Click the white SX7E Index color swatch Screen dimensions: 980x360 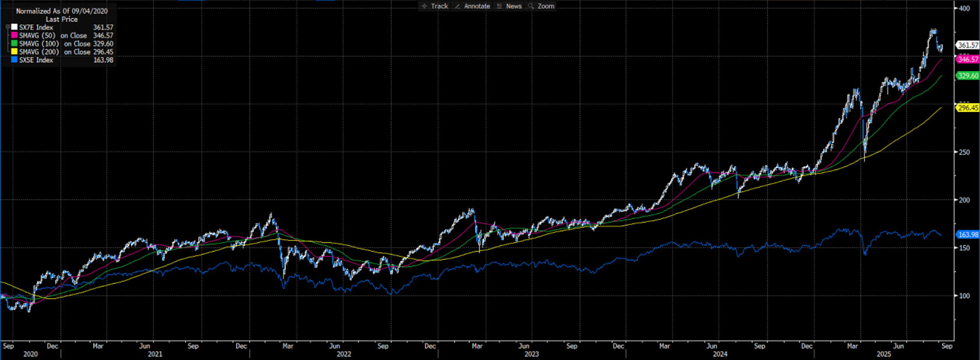coord(15,27)
